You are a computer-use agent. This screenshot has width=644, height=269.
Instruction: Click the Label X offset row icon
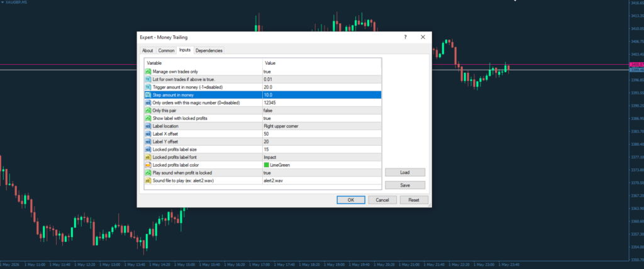(x=148, y=134)
